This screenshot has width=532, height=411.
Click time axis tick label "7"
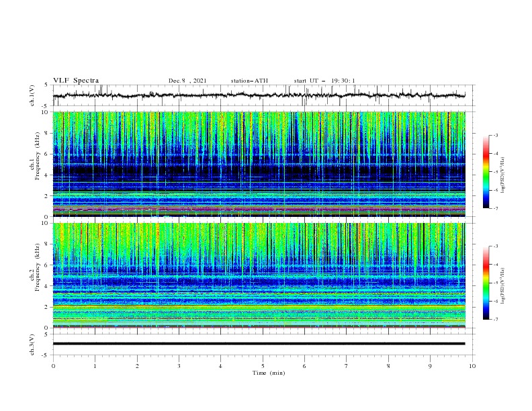point(347,366)
